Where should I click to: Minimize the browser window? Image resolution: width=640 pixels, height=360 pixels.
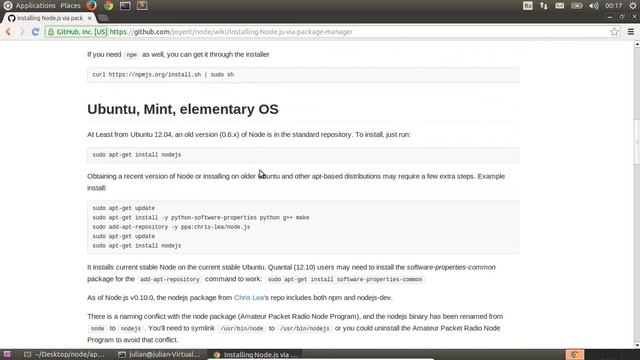610,17
